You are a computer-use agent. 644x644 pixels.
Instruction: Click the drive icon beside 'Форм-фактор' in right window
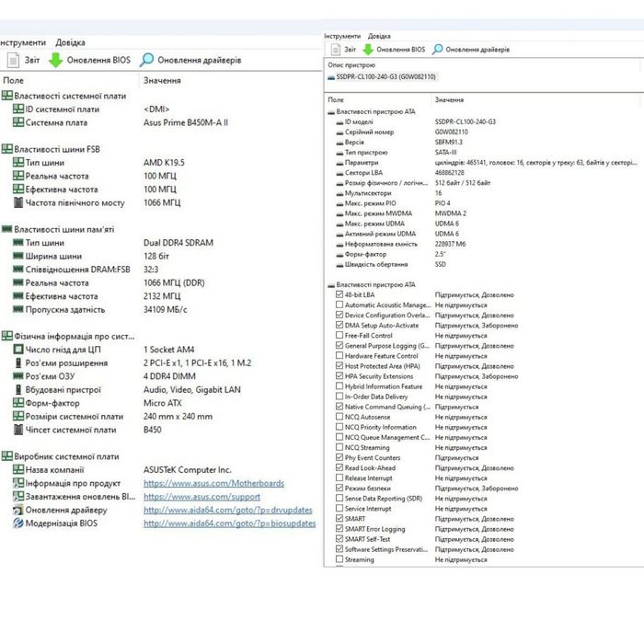coord(339,255)
